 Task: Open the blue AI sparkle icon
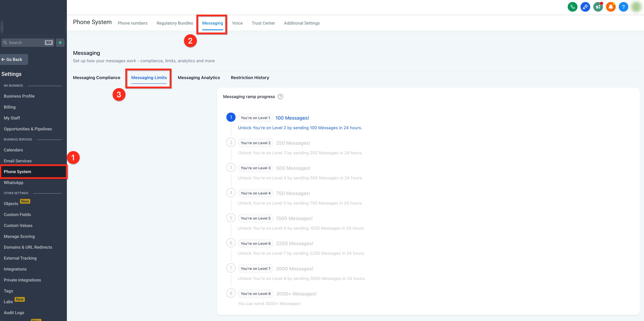pyautogui.click(x=585, y=7)
